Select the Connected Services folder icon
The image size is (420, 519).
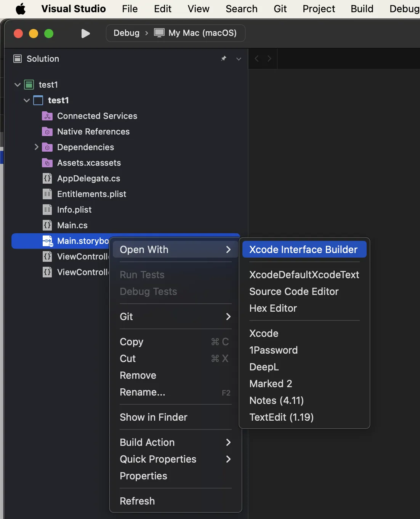pos(48,116)
